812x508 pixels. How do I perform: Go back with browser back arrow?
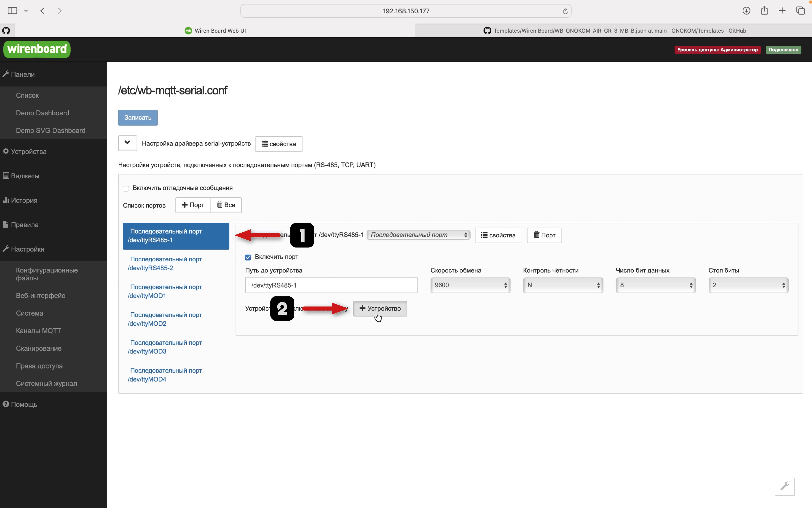click(43, 11)
